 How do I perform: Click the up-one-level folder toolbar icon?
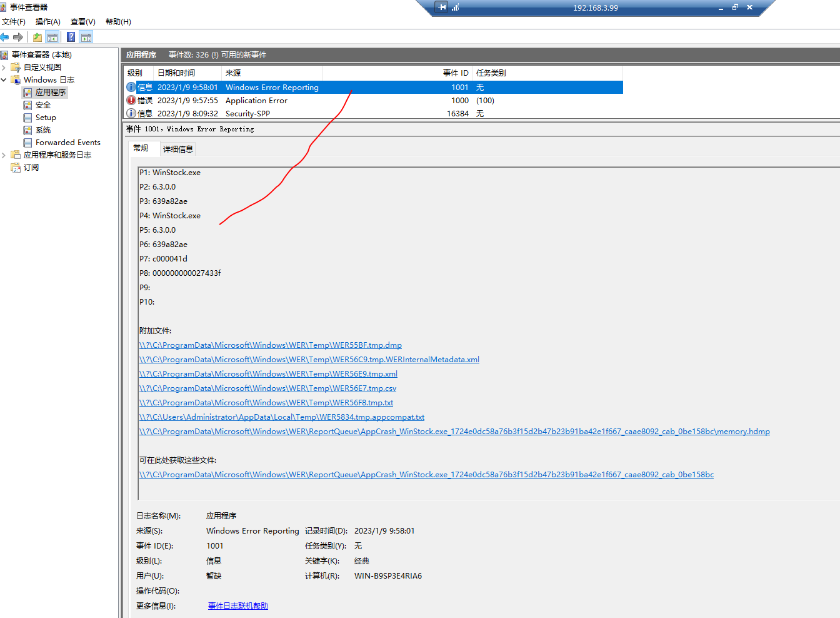click(x=37, y=37)
